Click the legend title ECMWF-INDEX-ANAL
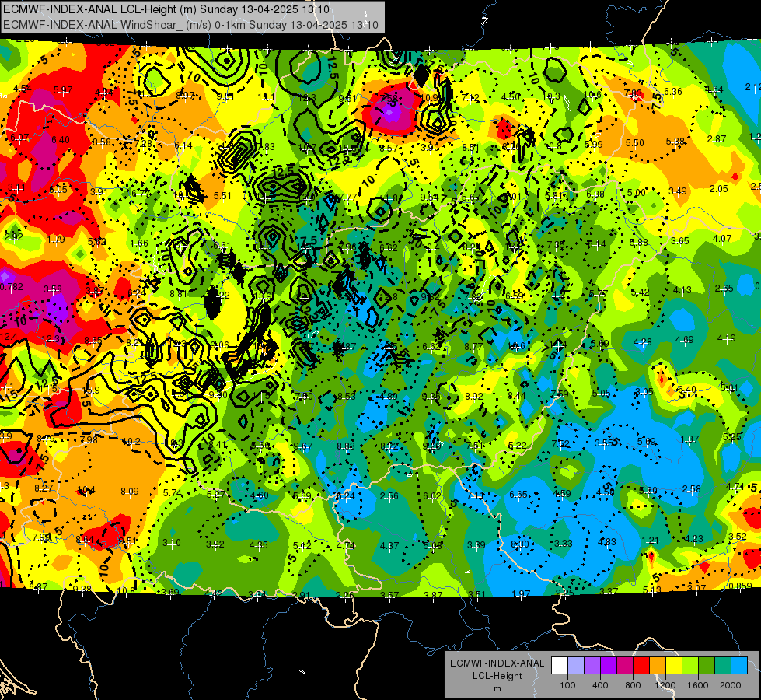 [x=497, y=663]
